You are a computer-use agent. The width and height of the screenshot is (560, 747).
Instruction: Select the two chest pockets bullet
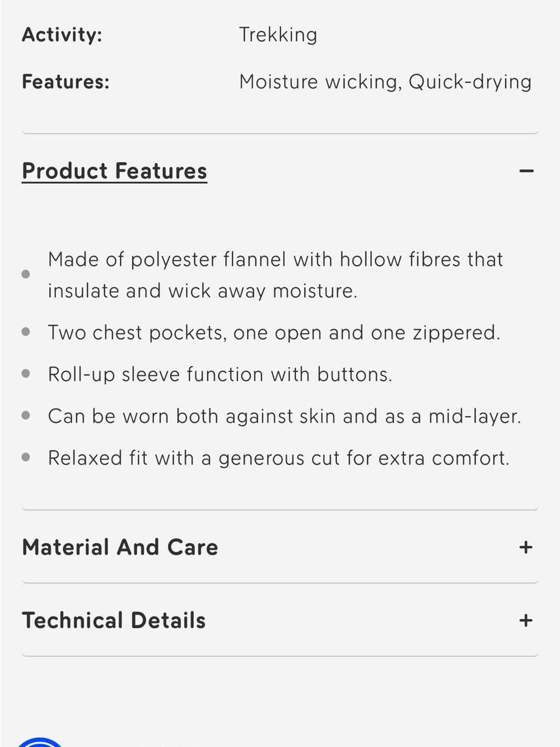click(x=274, y=333)
